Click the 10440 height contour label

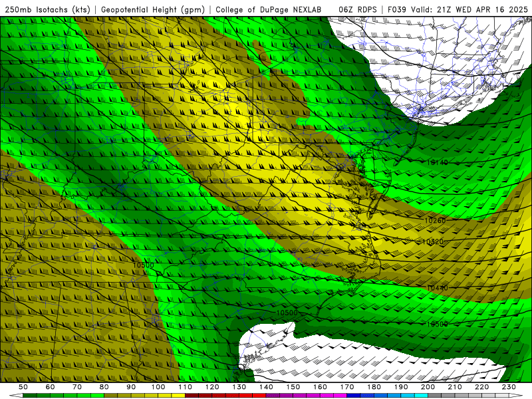pyautogui.click(x=437, y=288)
